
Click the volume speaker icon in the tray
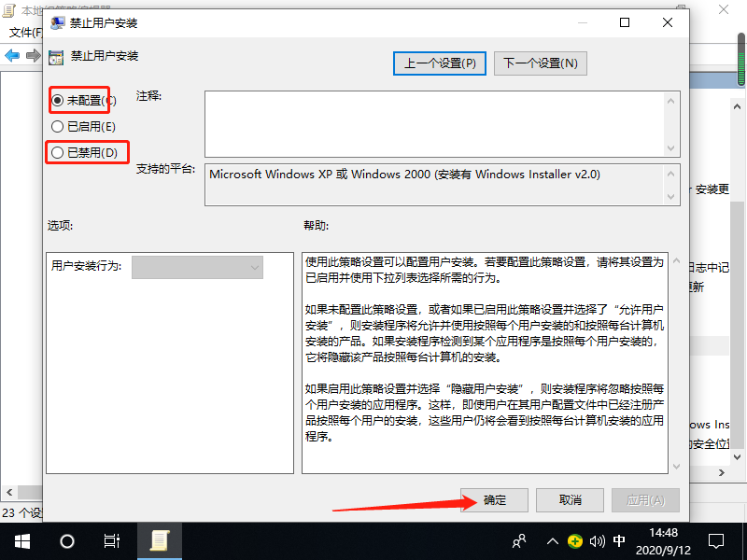(597, 541)
